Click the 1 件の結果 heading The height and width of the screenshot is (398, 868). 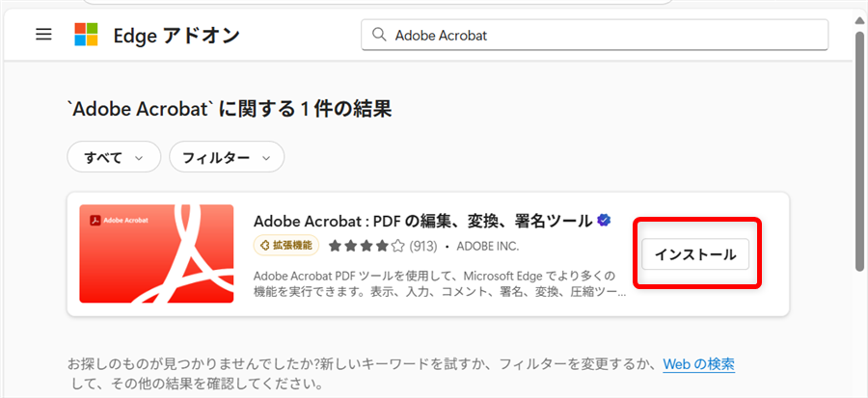click(229, 109)
